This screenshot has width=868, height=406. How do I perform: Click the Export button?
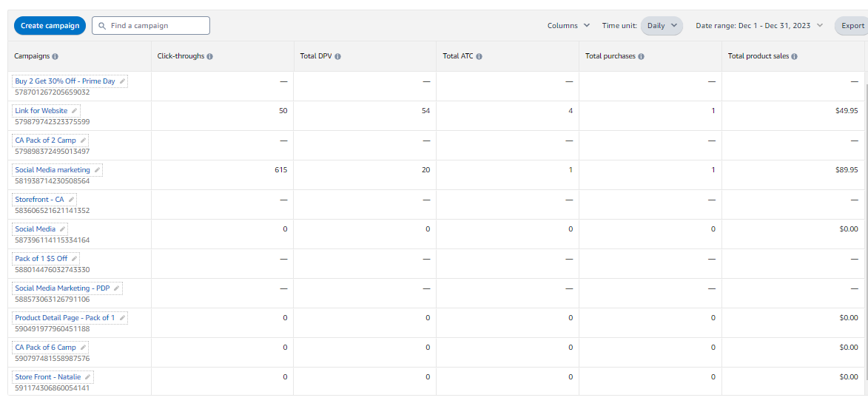(x=852, y=26)
